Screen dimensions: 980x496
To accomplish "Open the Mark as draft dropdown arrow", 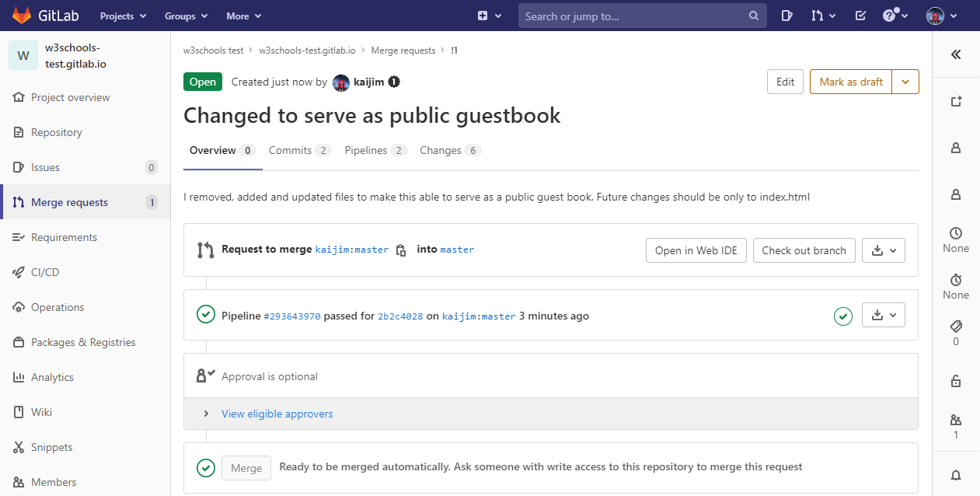I will point(905,82).
